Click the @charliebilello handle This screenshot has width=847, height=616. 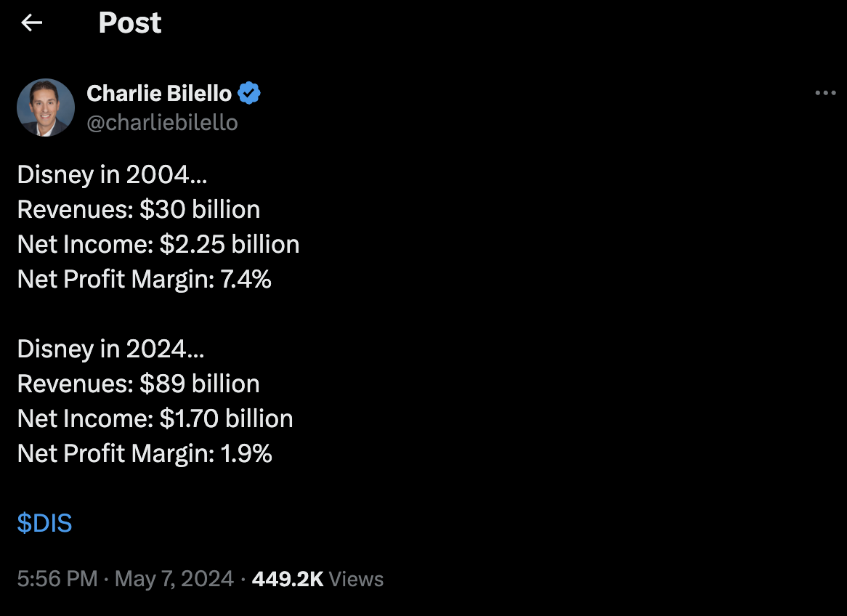coord(162,123)
